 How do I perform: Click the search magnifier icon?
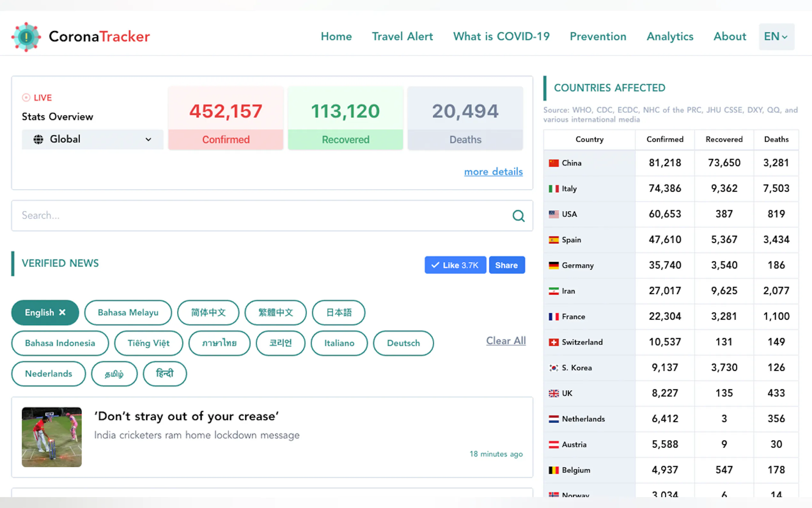pyautogui.click(x=518, y=216)
